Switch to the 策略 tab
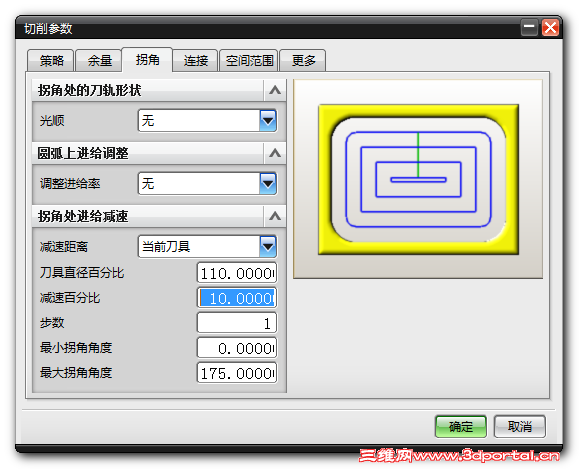Viewport: 579px width, 469px height. pyautogui.click(x=51, y=60)
